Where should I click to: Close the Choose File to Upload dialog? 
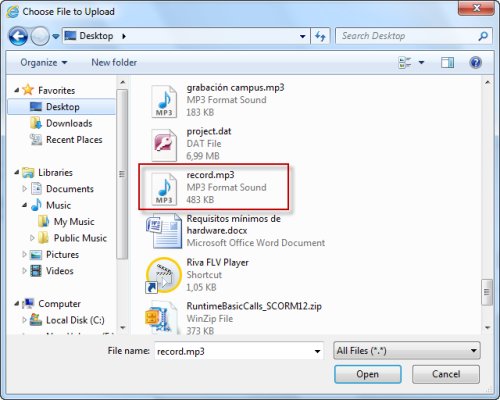[476, 7]
